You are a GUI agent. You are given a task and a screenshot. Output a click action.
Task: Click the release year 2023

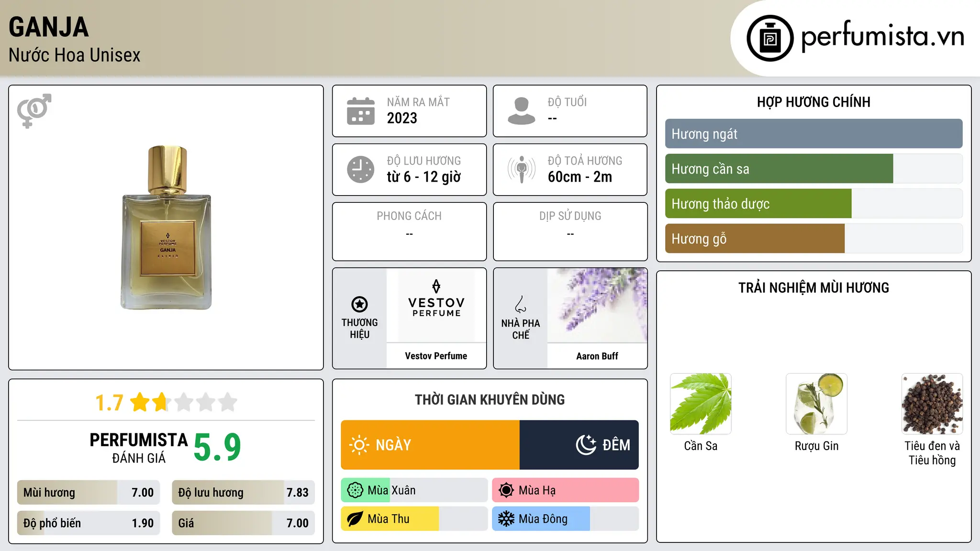tap(402, 118)
